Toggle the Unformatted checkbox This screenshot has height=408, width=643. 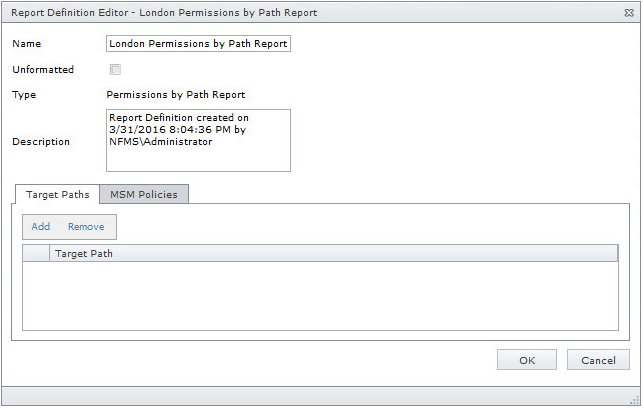[x=115, y=70]
